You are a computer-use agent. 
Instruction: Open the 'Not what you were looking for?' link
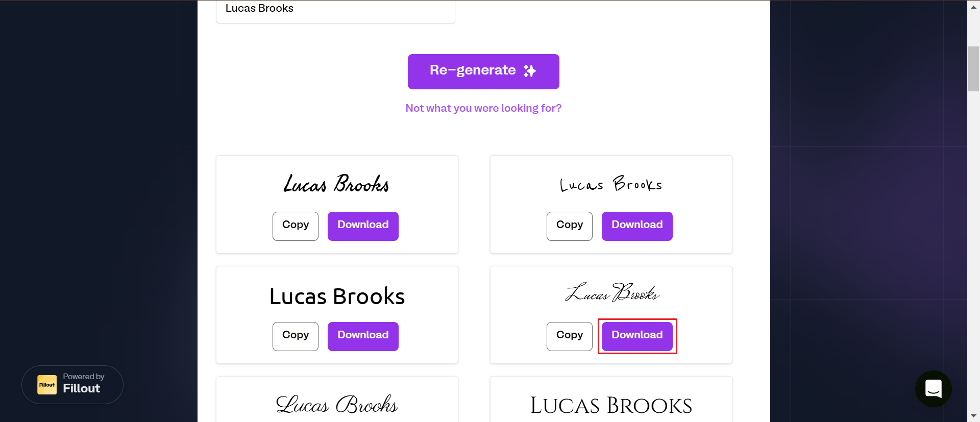[483, 108]
